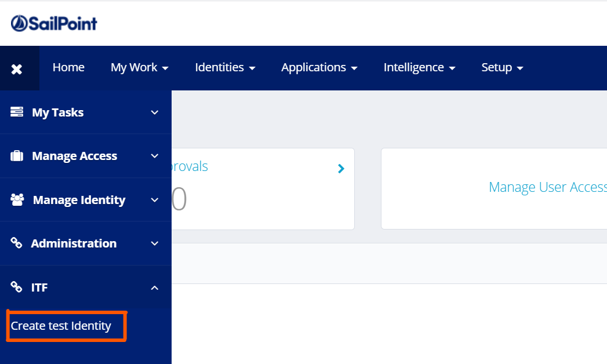
Task: Expand Manage Access with its chevron
Action: click(154, 156)
